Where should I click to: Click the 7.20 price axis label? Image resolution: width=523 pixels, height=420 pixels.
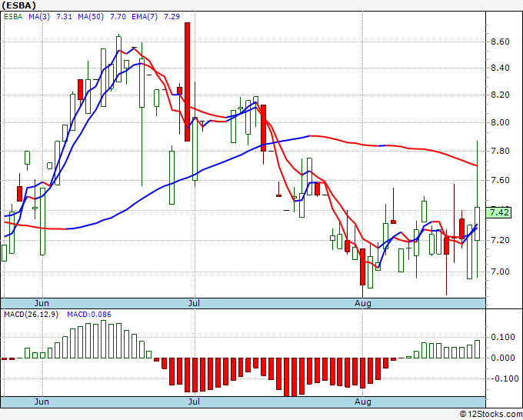(x=501, y=241)
